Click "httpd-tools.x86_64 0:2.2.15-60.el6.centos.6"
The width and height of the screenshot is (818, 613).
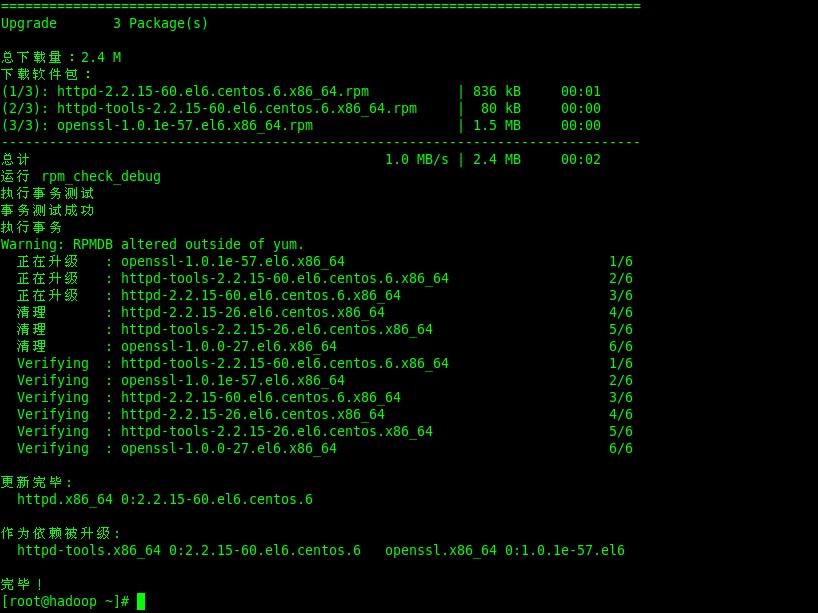[x=189, y=550]
